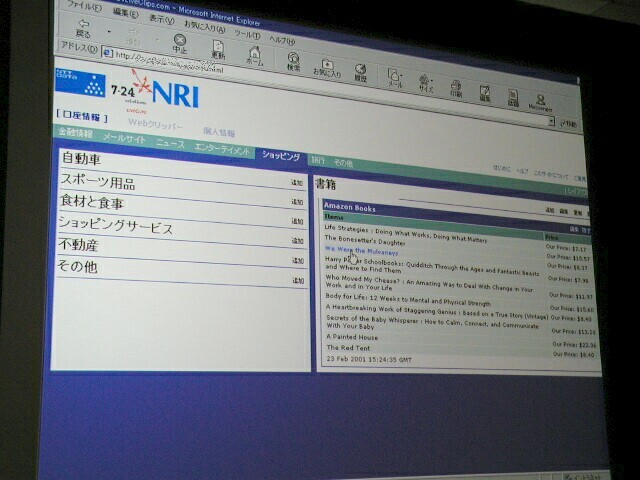Viewport: 640px width, 480px height.
Task: Open Favorites (お気に入り) toolbar icon
Action: [x=327, y=69]
